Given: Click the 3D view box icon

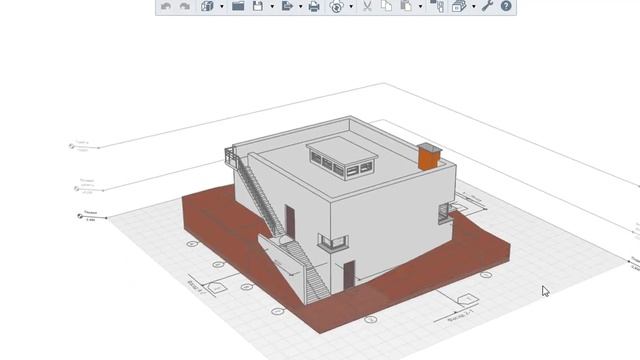Looking at the screenshot, I should (x=459, y=6).
